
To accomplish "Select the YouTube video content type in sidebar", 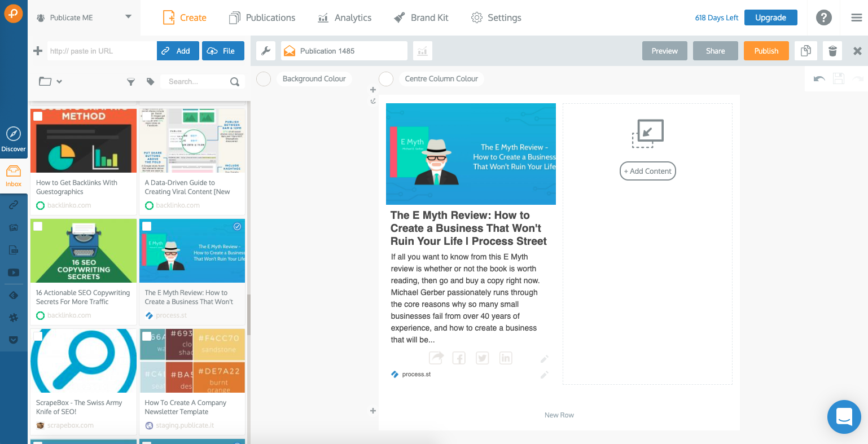I will click(x=14, y=272).
